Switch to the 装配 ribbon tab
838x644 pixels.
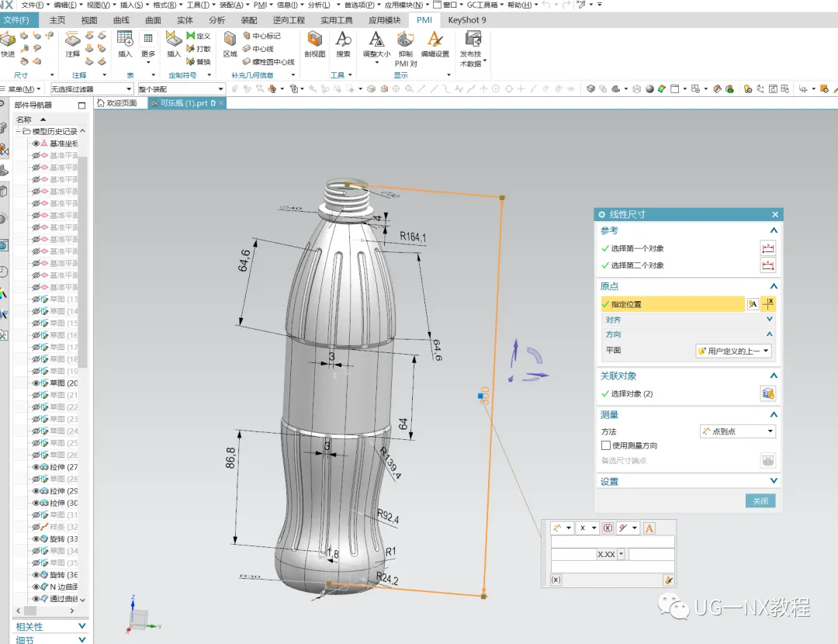coord(249,20)
